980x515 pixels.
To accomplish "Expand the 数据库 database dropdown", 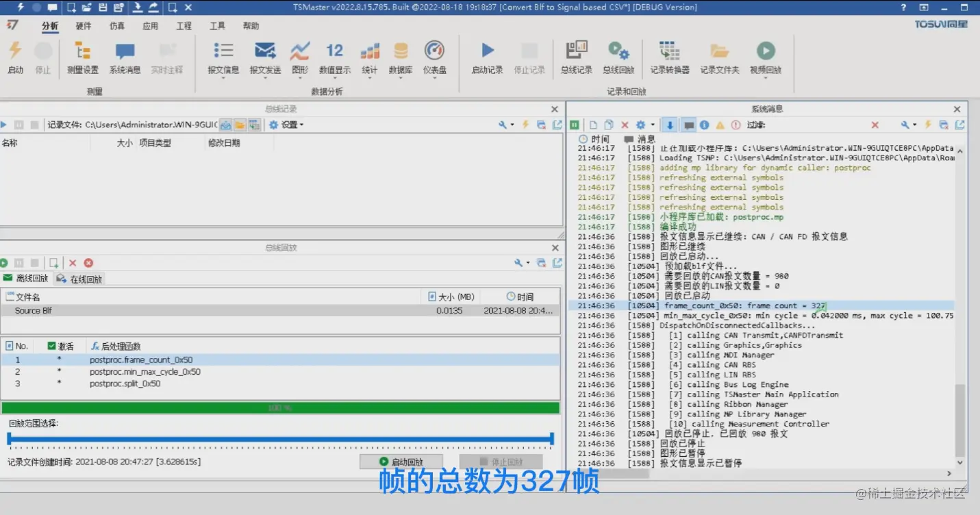I will tap(401, 77).
